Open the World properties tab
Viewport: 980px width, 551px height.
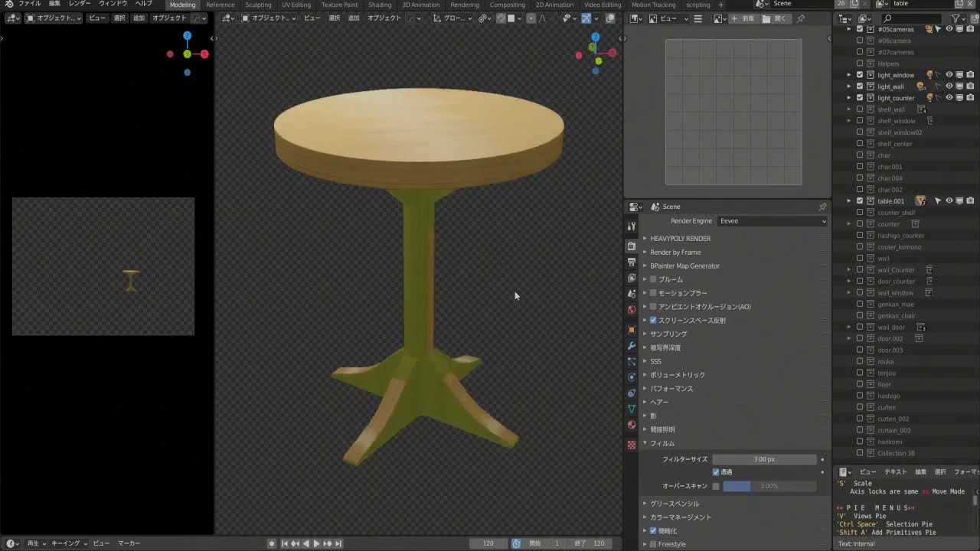point(632,310)
